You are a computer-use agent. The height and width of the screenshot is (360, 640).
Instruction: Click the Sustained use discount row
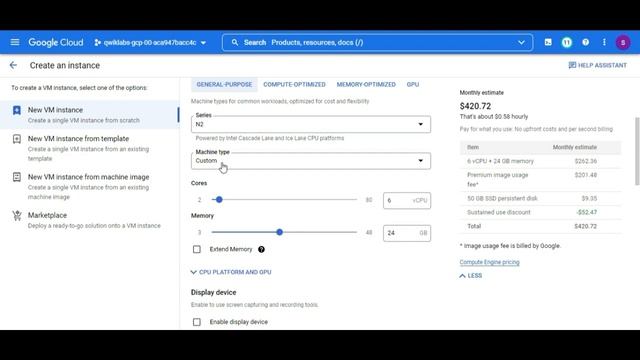tap(540, 212)
